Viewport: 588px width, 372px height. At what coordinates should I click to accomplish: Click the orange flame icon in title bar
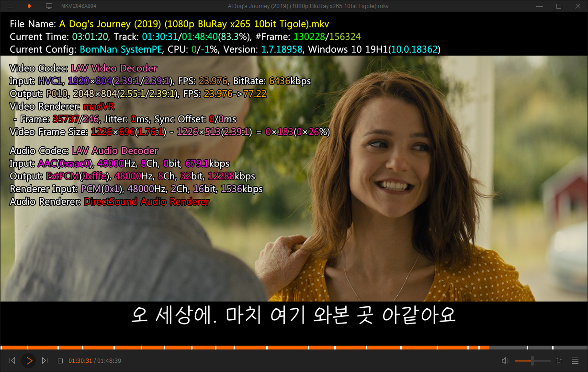(x=30, y=6)
